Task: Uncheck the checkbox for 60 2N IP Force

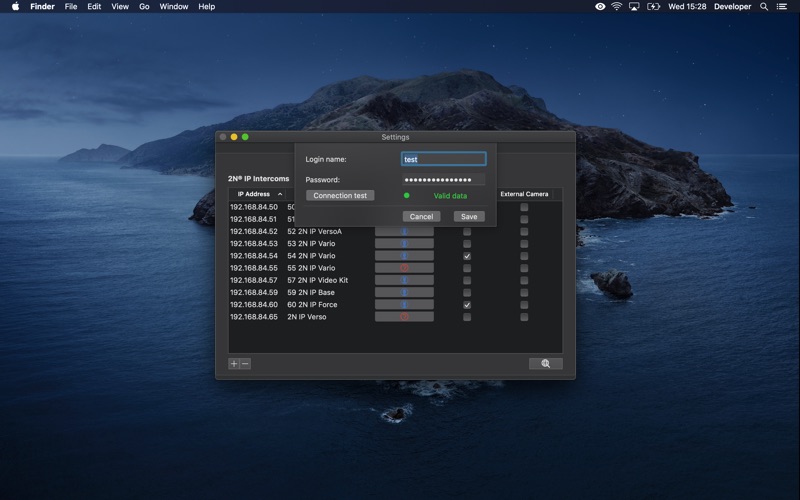Action: 467,305
